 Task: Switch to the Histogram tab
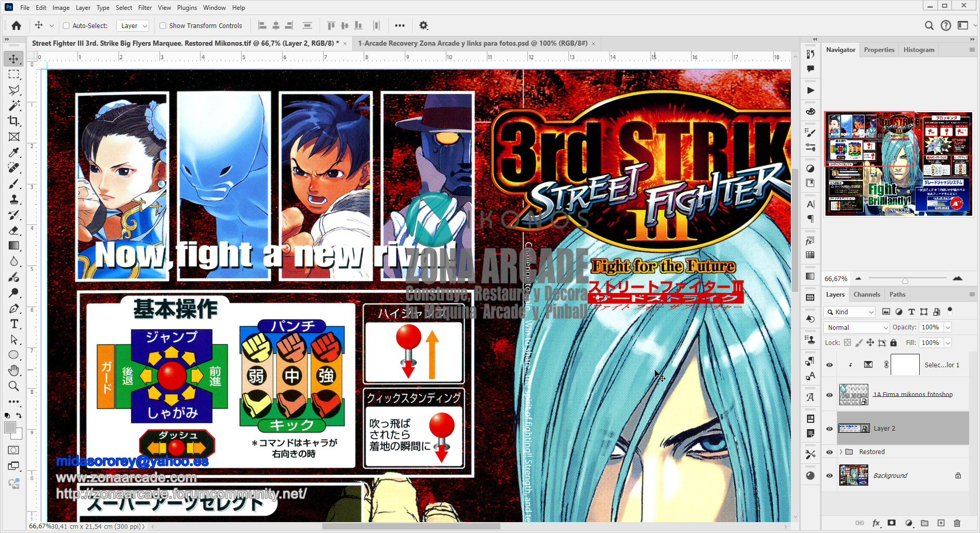click(919, 50)
